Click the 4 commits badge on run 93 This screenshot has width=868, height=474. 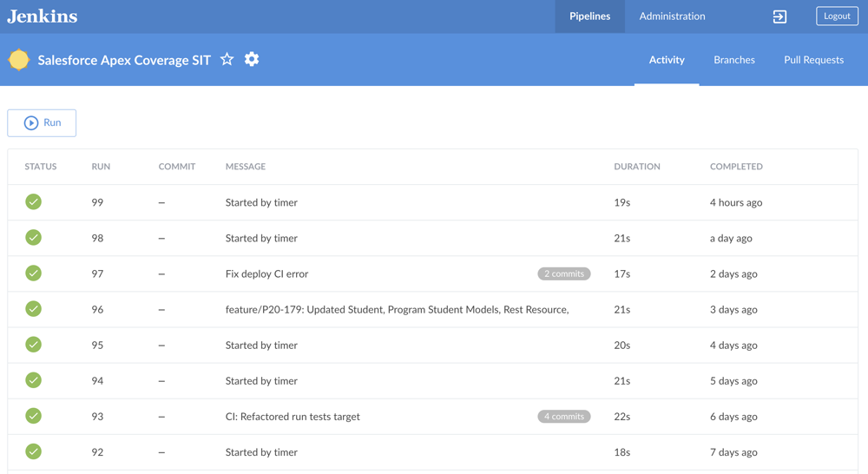pos(564,417)
